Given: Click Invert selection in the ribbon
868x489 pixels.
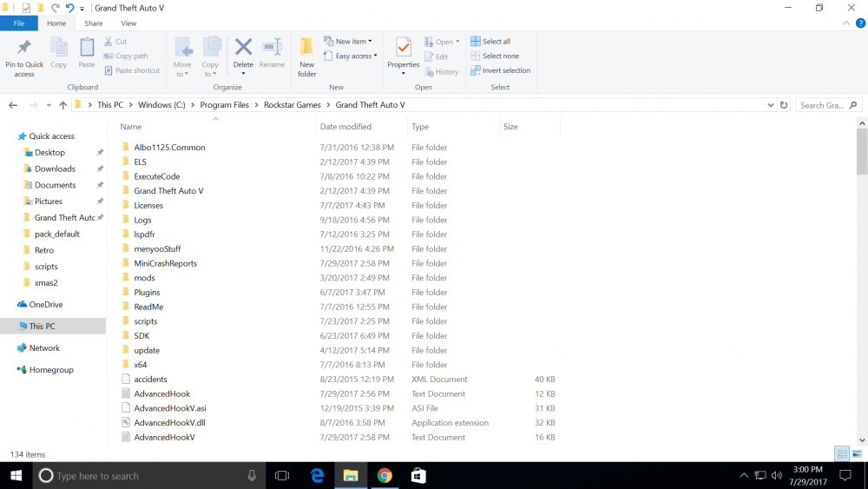Looking at the screenshot, I should (501, 70).
